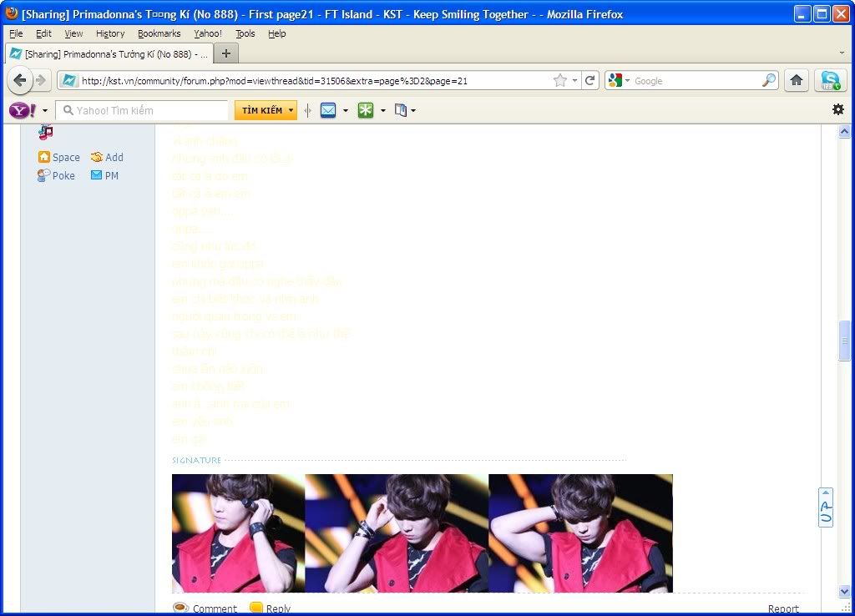Open the File menu

(17, 33)
